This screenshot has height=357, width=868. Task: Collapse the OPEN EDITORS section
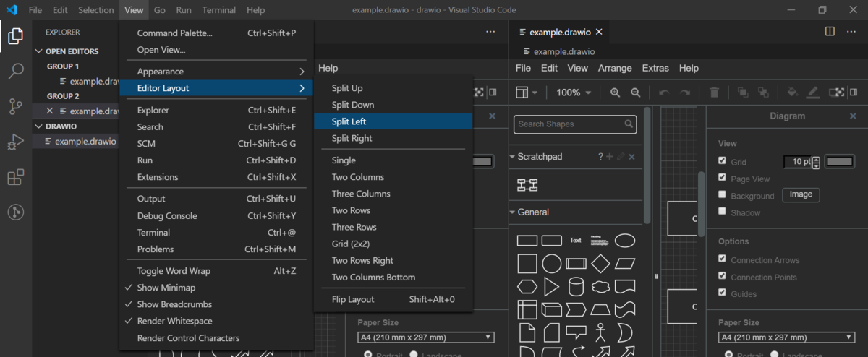(39, 51)
